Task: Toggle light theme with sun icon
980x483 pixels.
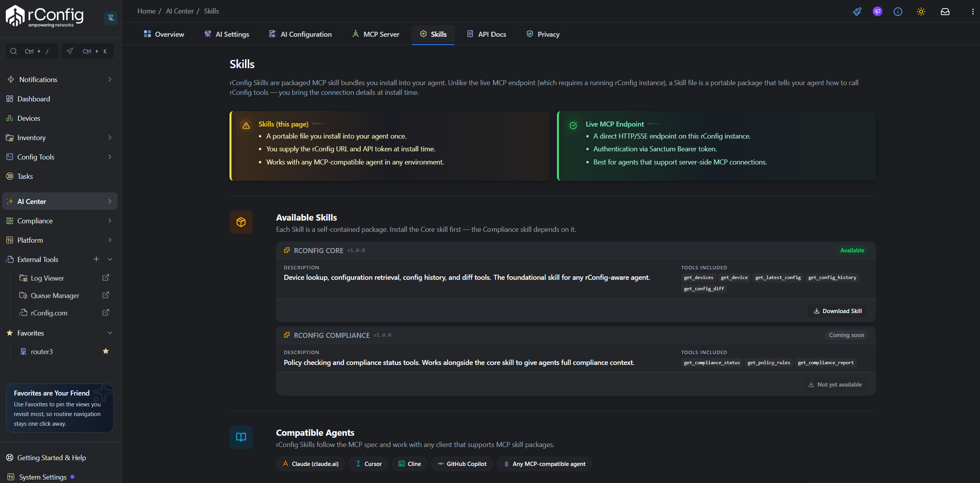Action: pyautogui.click(x=921, y=12)
